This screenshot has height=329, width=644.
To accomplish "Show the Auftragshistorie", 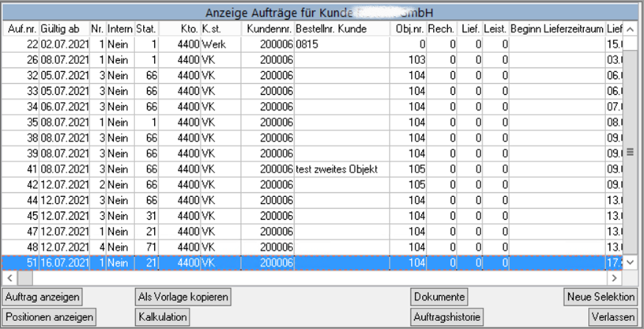I will pyautogui.click(x=446, y=316).
